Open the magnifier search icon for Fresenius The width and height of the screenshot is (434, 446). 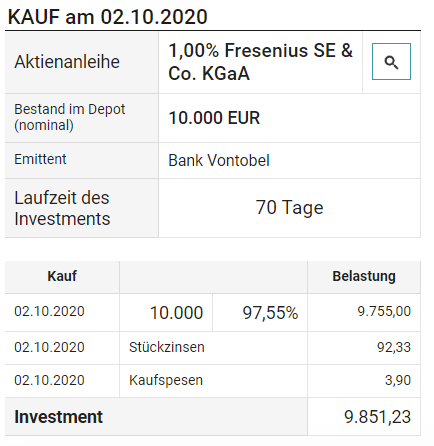pyautogui.click(x=391, y=62)
